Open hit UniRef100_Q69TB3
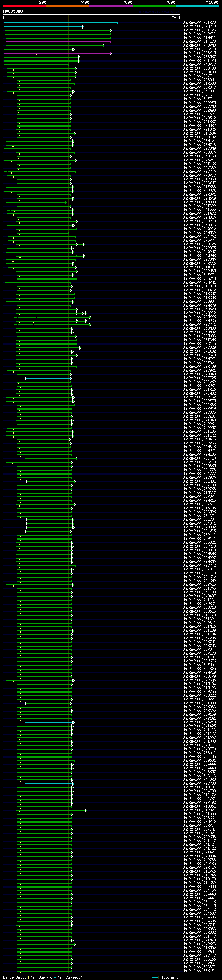The width and height of the screenshot is (222, 980). [x=199, y=68]
